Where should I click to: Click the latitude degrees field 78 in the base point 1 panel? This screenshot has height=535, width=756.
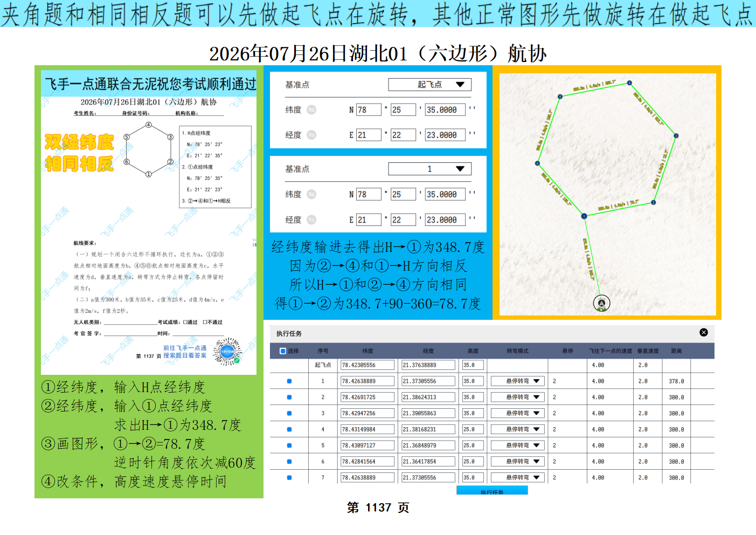point(369,194)
